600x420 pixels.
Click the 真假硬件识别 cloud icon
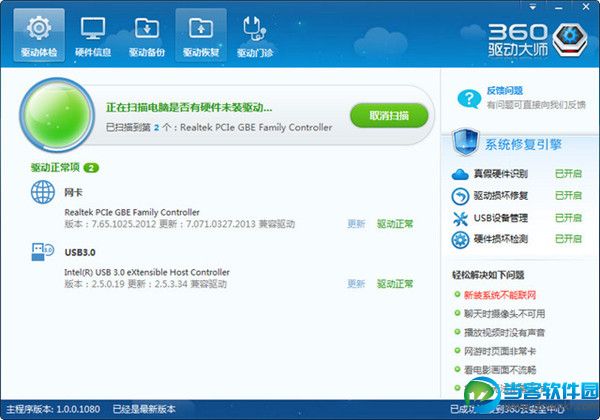click(x=460, y=174)
